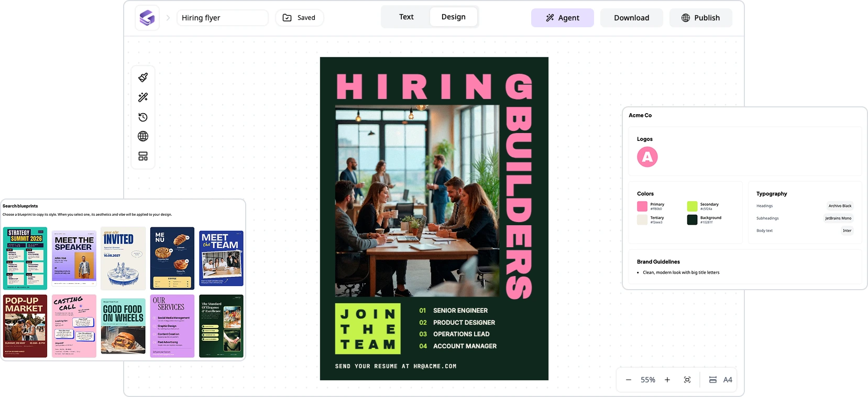Click the fit-to-screen icon
This screenshot has width=868, height=397.
[687, 380]
